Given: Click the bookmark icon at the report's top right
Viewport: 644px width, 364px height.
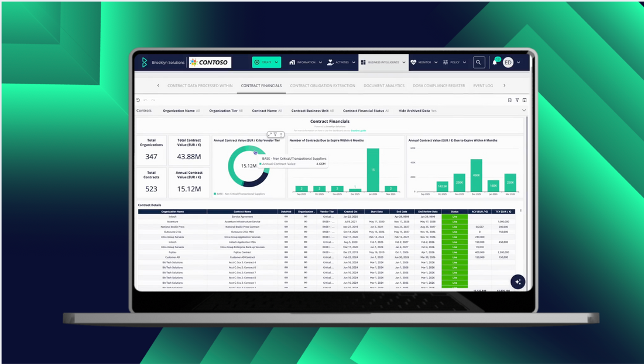Looking at the screenshot, I should tap(510, 100).
